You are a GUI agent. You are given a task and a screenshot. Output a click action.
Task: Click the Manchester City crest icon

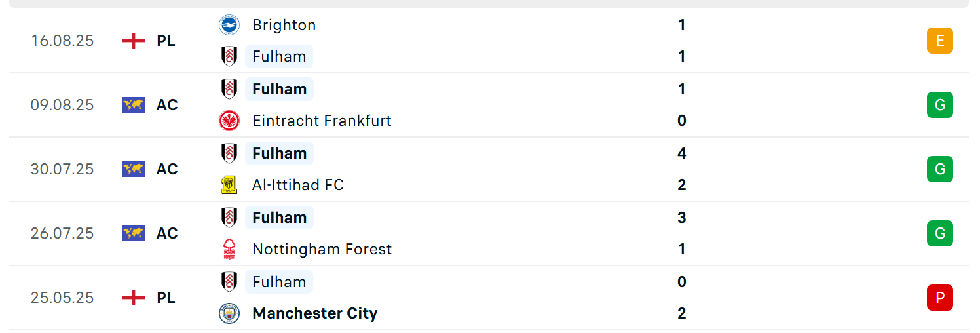229,313
